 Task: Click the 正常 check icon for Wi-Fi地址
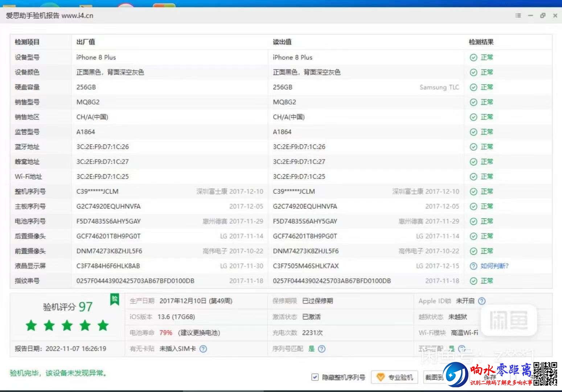point(473,176)
